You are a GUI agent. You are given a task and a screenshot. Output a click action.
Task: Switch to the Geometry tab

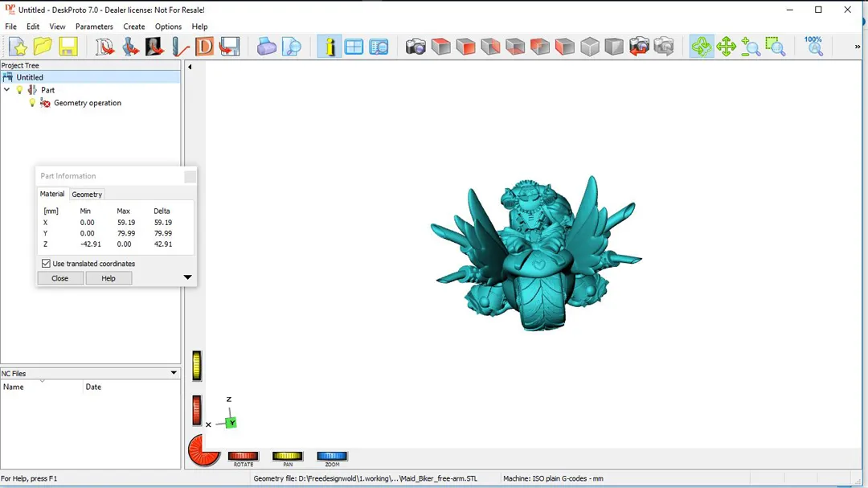87,195
